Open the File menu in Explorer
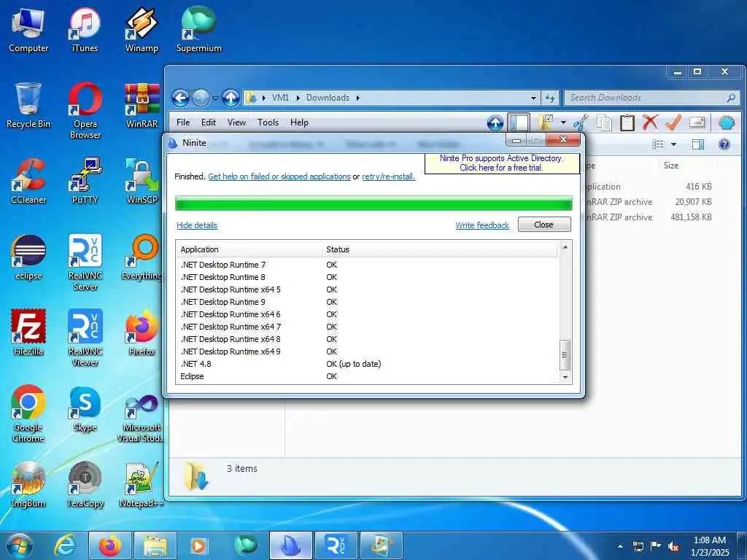This screenshot has width=747, height=560. (x=183, y=122)
